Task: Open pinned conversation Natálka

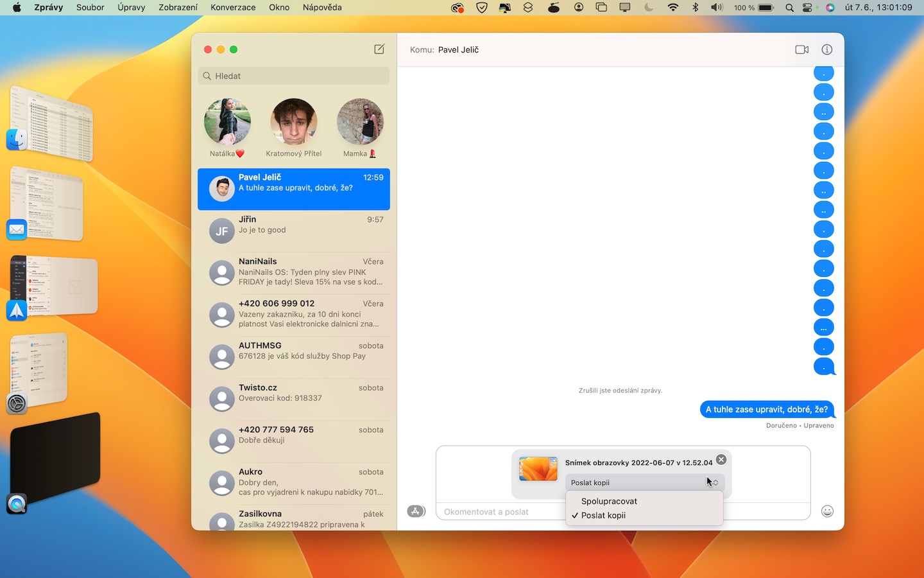Action: 227,128
